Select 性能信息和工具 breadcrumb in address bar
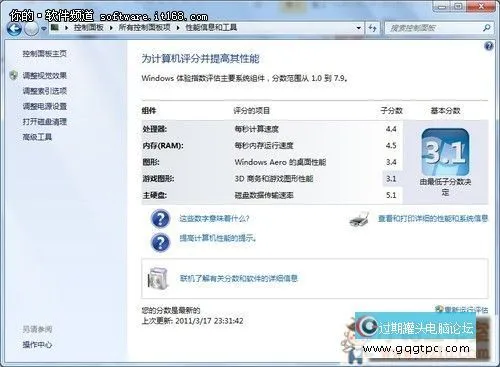Viewport: 500px width, 367px height. pos(211,27)
